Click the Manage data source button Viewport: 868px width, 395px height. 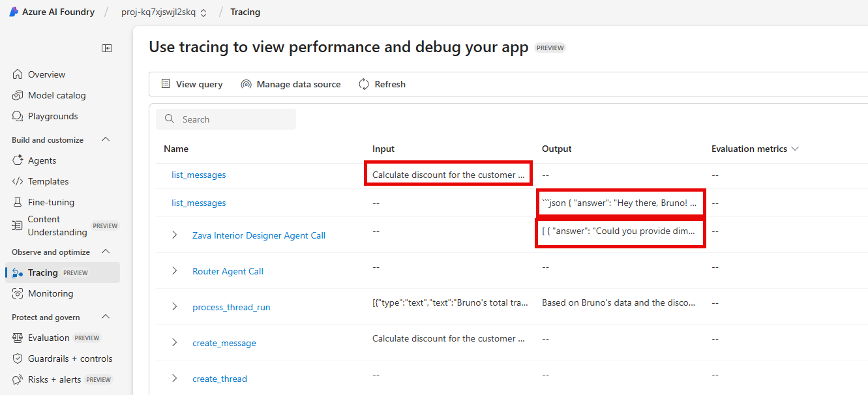pyautogui.click(x=291, y=83)
